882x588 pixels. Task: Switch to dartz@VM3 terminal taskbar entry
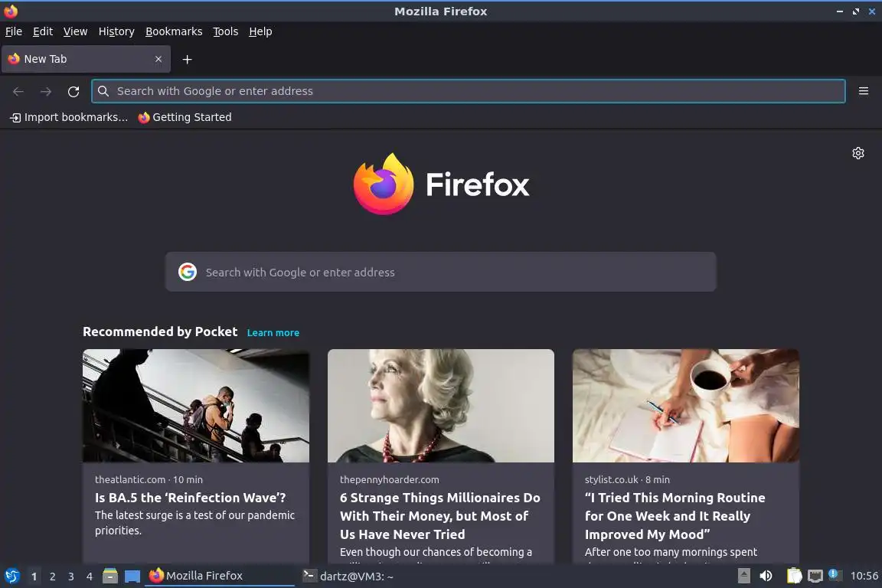click(x=349, y=576)
